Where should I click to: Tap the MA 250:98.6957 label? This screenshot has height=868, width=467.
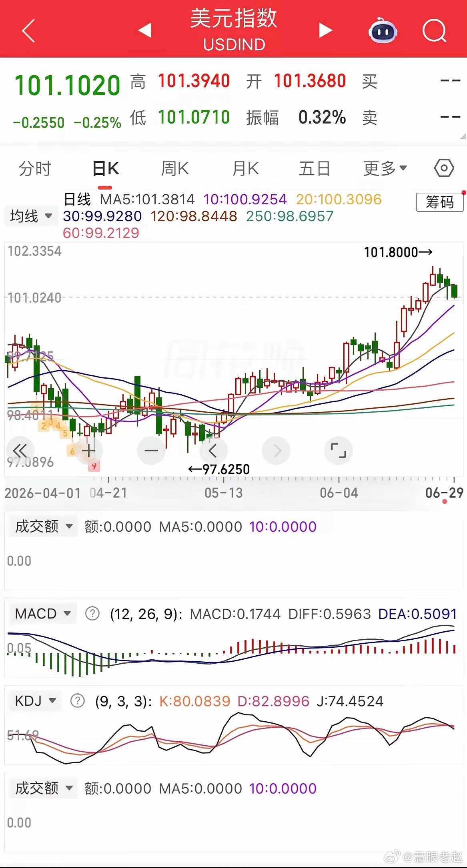tap(290, 216)
